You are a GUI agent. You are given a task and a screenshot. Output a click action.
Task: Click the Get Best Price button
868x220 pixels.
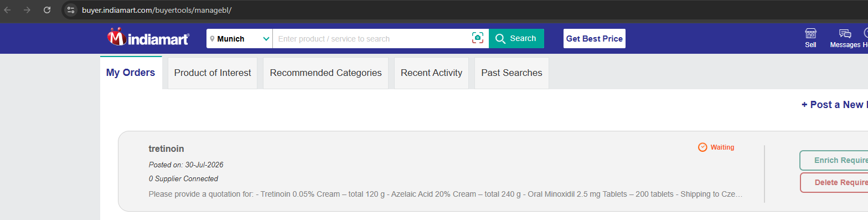point(595,39)
